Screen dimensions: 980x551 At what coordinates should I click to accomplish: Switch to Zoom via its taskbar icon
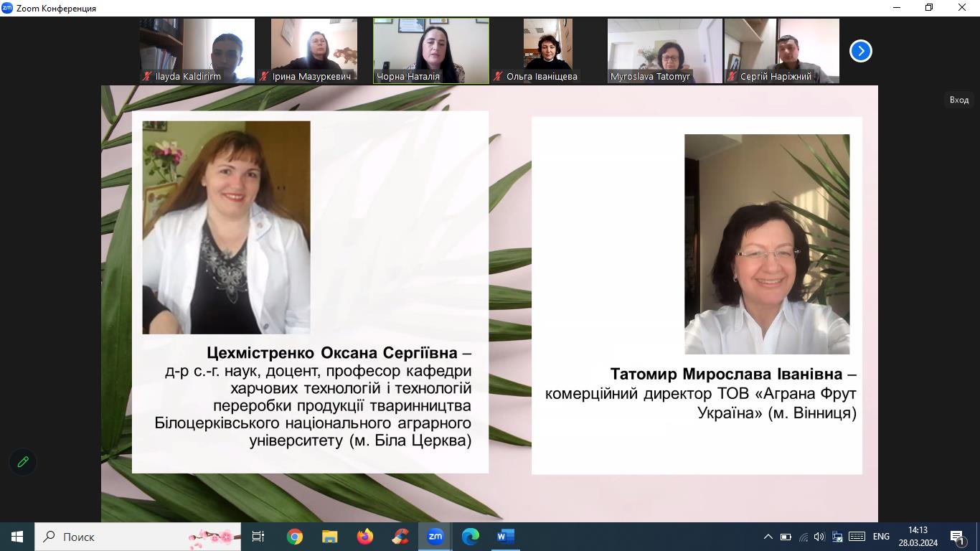point(435,537)
